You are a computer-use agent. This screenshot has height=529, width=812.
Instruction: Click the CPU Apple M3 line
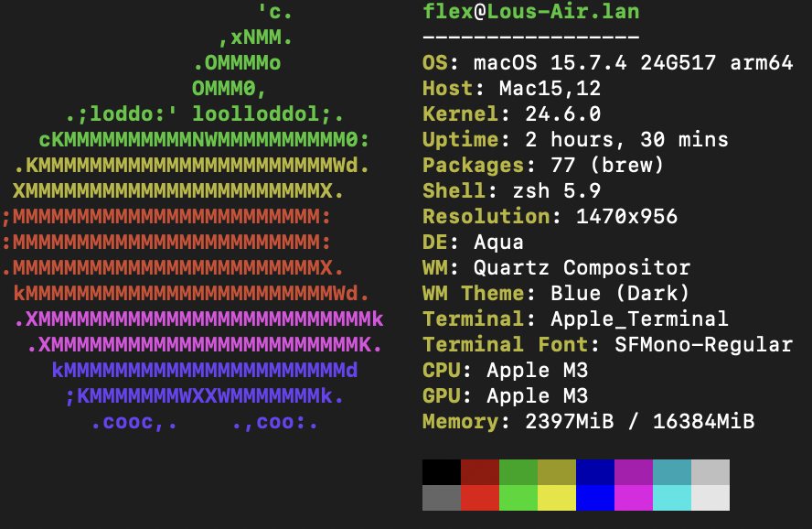506,371
